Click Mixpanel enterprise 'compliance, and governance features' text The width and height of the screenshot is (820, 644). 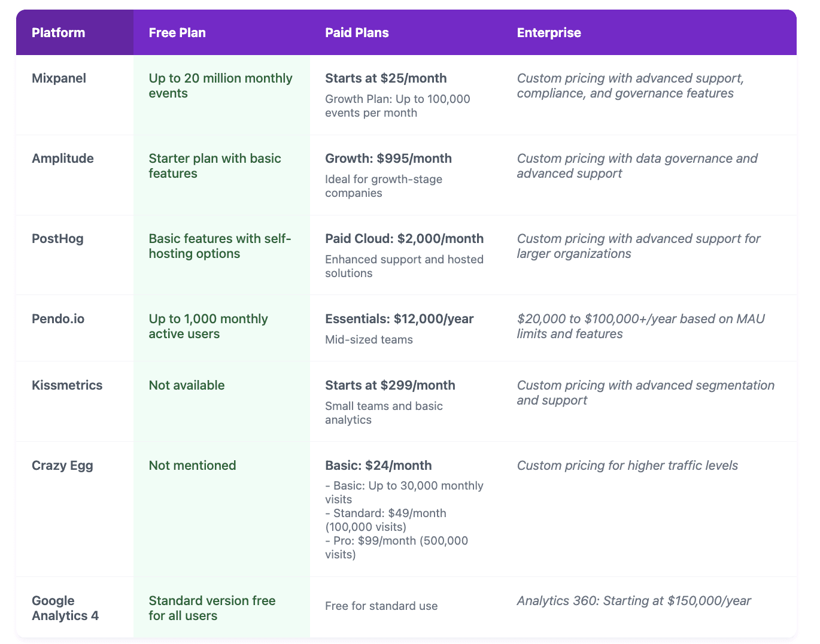625,93
